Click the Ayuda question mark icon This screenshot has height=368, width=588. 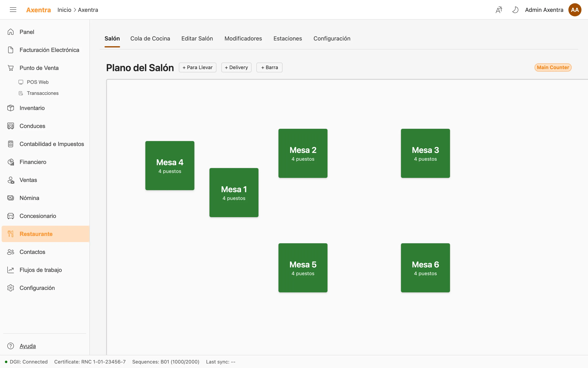(10, 346)
